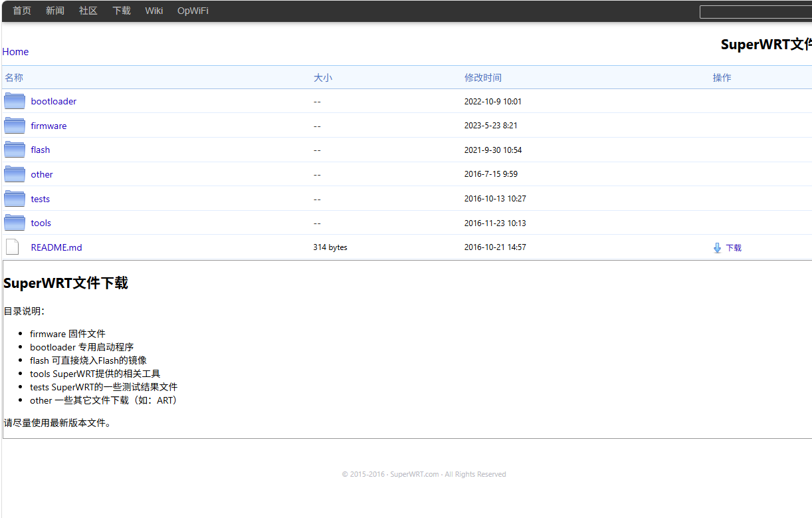
Task: Open the 社区 navigation item
Action: 88,11
